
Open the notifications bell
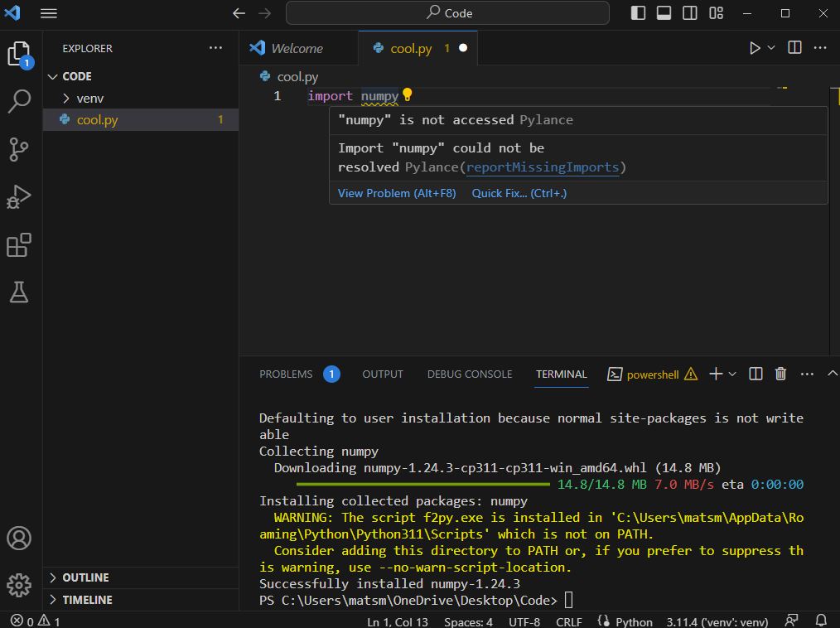[x=820, y=620]
